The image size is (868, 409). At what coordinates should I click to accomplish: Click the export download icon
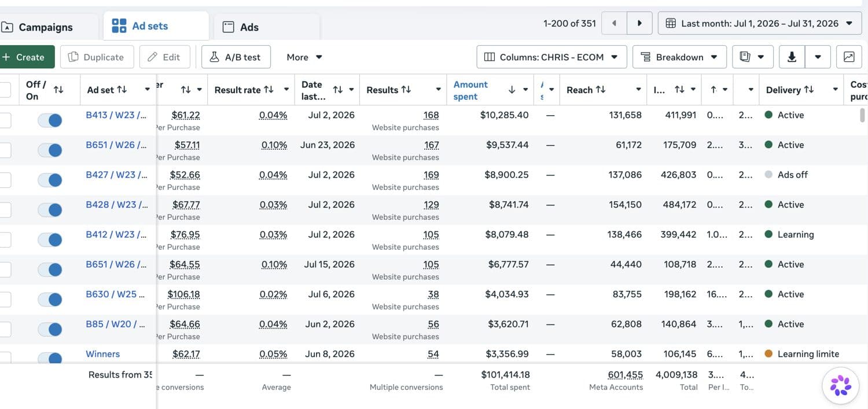click(x=792, y=57)
